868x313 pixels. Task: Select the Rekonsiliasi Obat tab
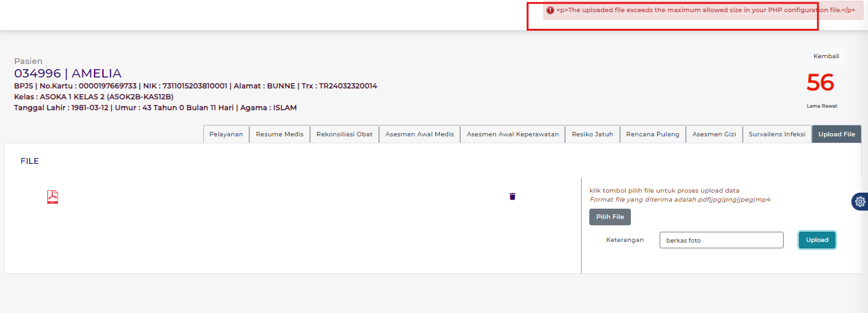[x=344, y=134]
